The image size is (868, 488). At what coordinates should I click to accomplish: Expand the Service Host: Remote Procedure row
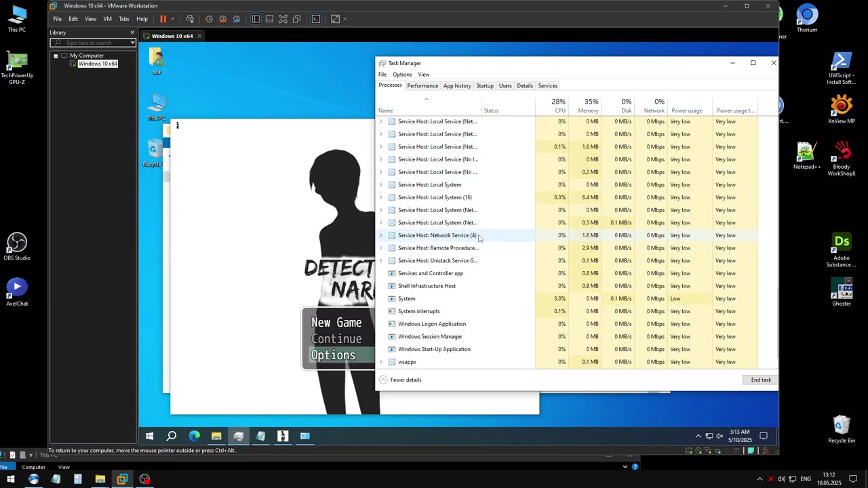[380, 248]
